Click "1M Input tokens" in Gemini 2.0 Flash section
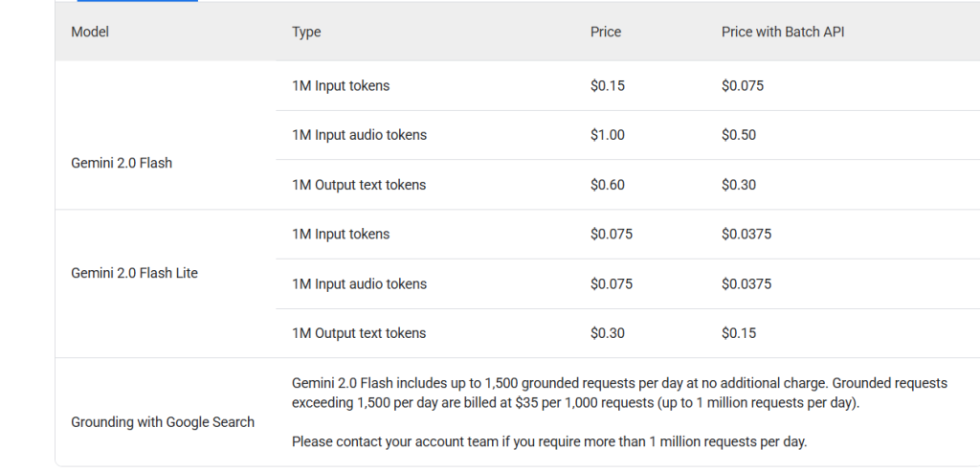 [x=341, y=86]
